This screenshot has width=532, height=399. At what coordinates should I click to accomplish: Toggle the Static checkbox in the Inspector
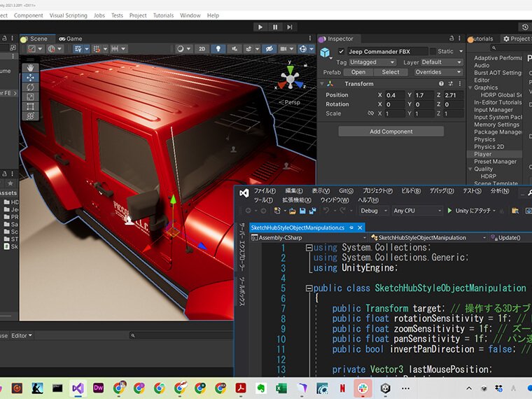point(433,51)
